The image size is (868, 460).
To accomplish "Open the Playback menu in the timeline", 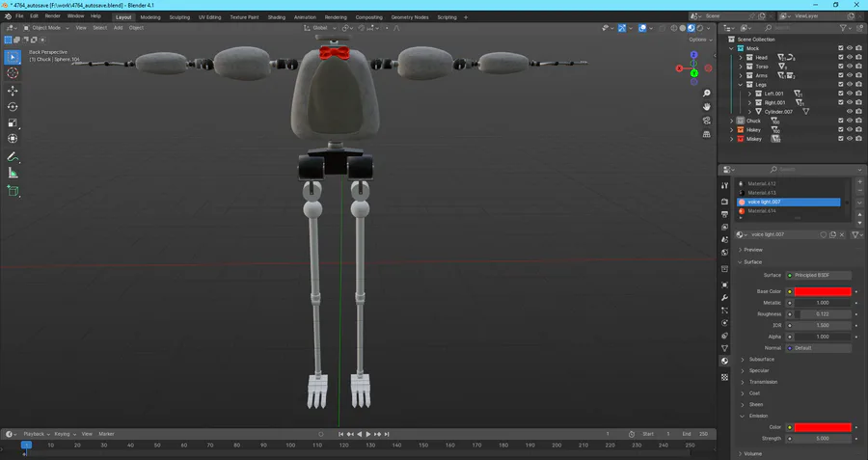I will (37, 434).
